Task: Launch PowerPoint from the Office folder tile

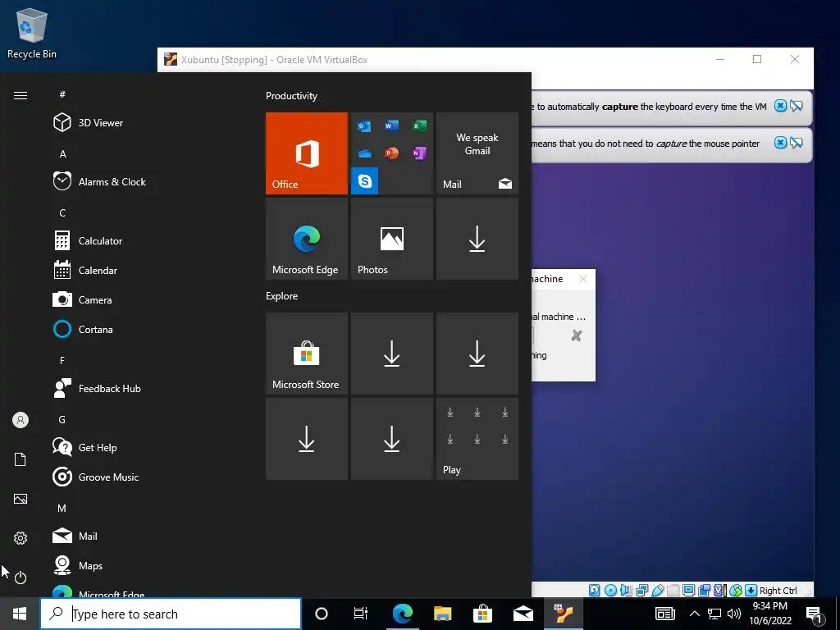Action: 391,153
